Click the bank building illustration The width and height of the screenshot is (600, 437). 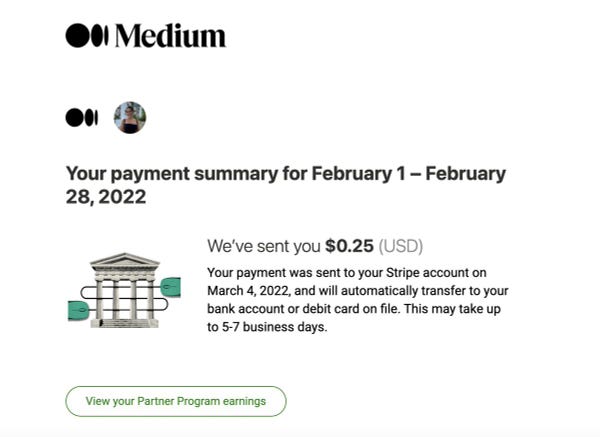click(x=125, y=290)
